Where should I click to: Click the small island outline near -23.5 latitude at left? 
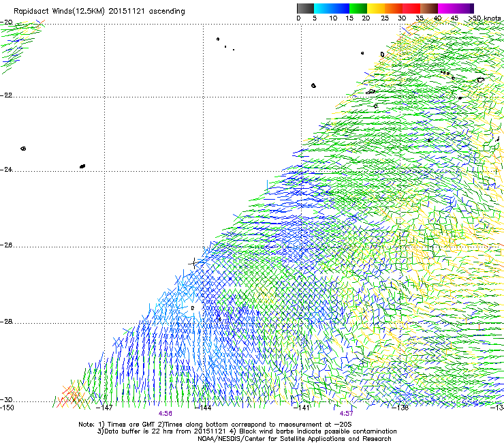click(23, 149)
